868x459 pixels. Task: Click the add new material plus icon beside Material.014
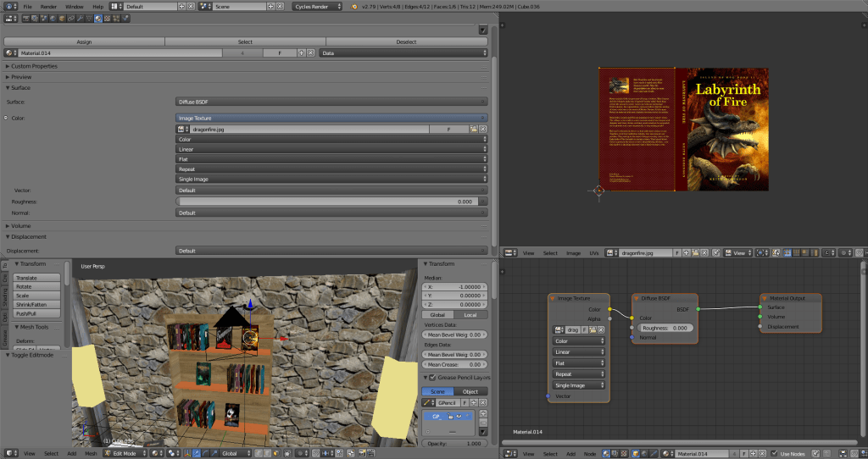[300, 53]
